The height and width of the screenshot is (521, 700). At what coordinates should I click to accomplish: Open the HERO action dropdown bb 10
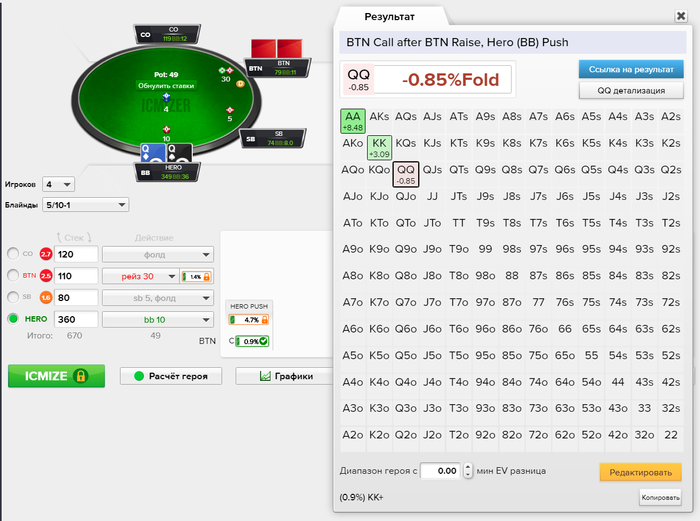point(158,320)
